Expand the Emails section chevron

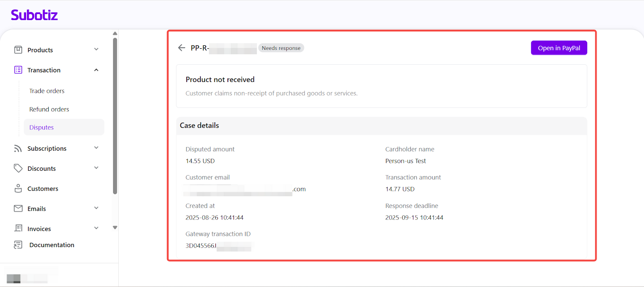pos(96,208)
